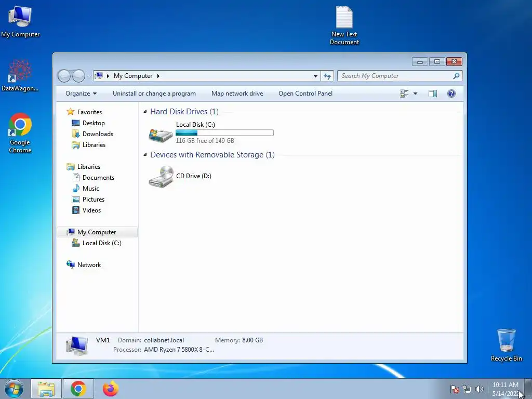
Task: Click the Hard Disk Drives (1) header
Action: tap(184, 111)
